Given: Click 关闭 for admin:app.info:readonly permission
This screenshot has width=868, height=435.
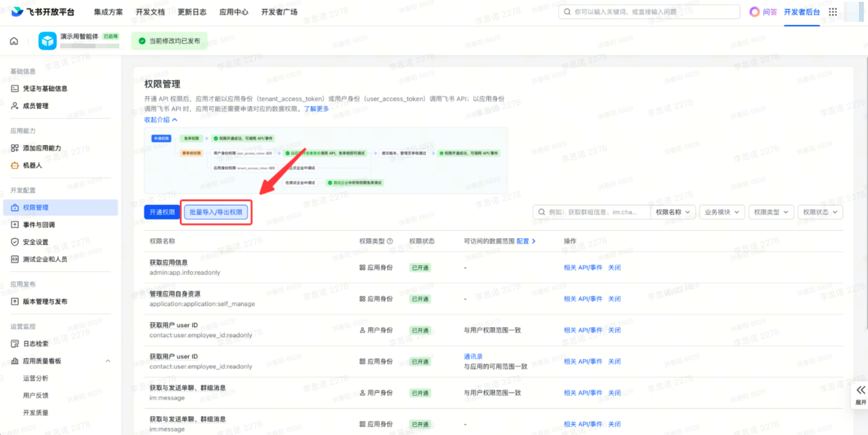Looking at the screenshot, I should (614, 268).
